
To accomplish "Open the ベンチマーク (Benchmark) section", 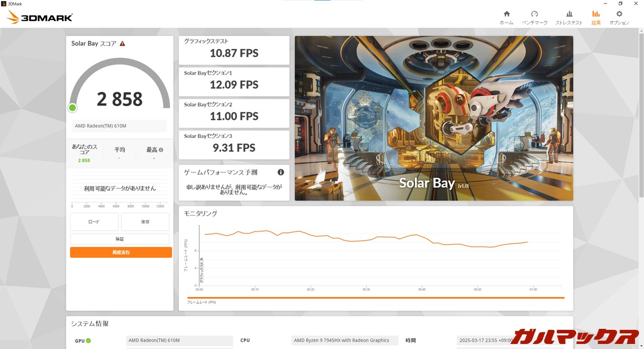I will [534, 18].
